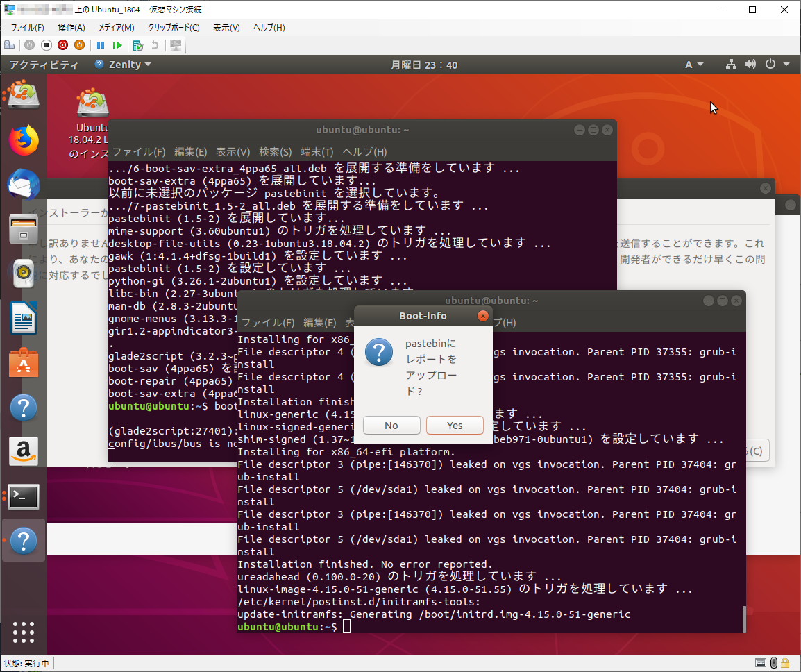Open ファイル(F) menu of the VM connection window
The height and width of the screenshot is (672, 801).
27,28
